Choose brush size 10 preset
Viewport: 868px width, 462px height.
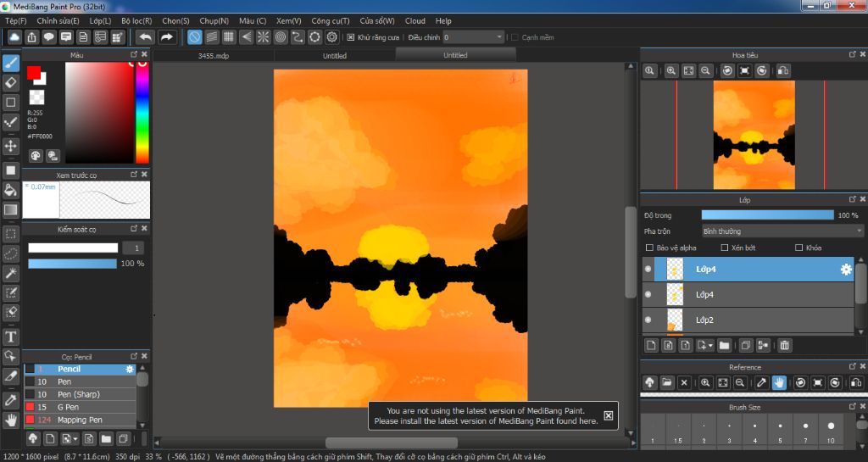tap(831, 431)
